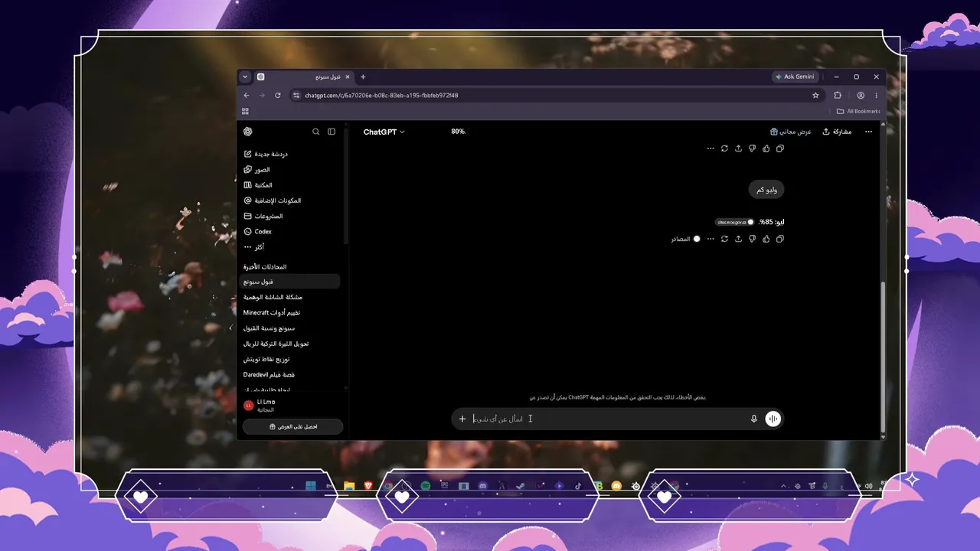Regenerate the 85% response
Image resolution: width=980 pixels, height=551 pixels.
point(724,239)
